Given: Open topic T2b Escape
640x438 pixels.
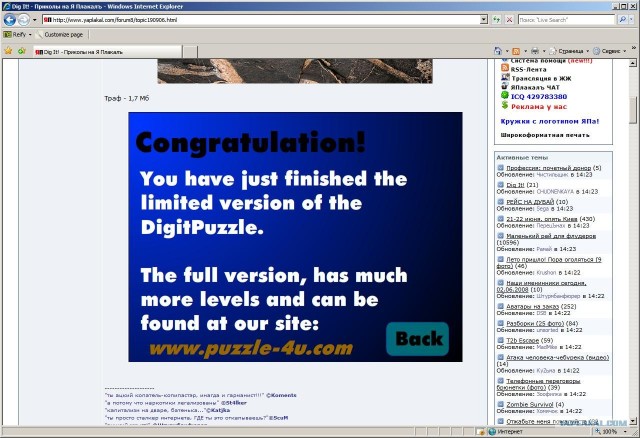Looking at the screenshot, I should click(x=522, y=340).
